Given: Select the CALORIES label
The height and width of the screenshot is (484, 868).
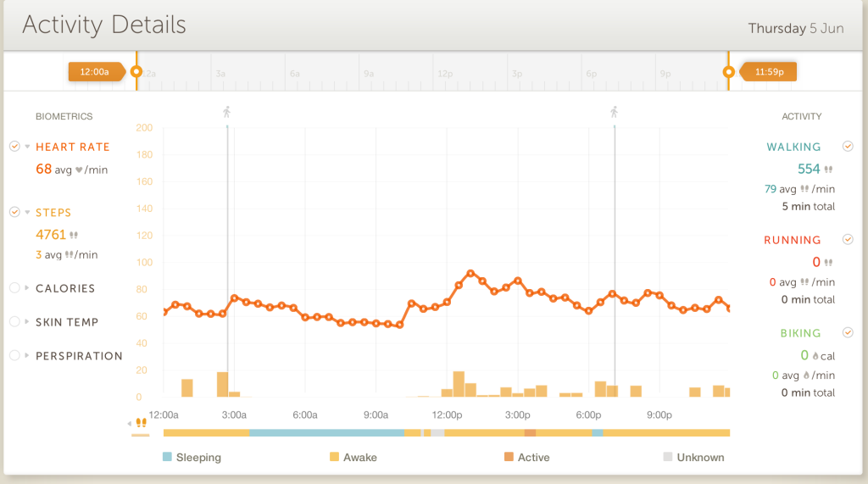Looking at the screenshot, I should click(65, 288).
